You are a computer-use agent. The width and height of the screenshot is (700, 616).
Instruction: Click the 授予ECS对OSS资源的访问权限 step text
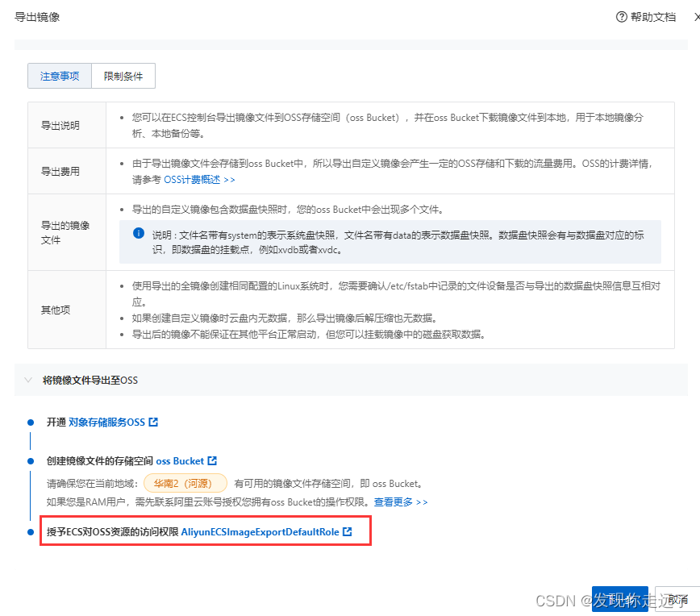(x=113, y=532)
